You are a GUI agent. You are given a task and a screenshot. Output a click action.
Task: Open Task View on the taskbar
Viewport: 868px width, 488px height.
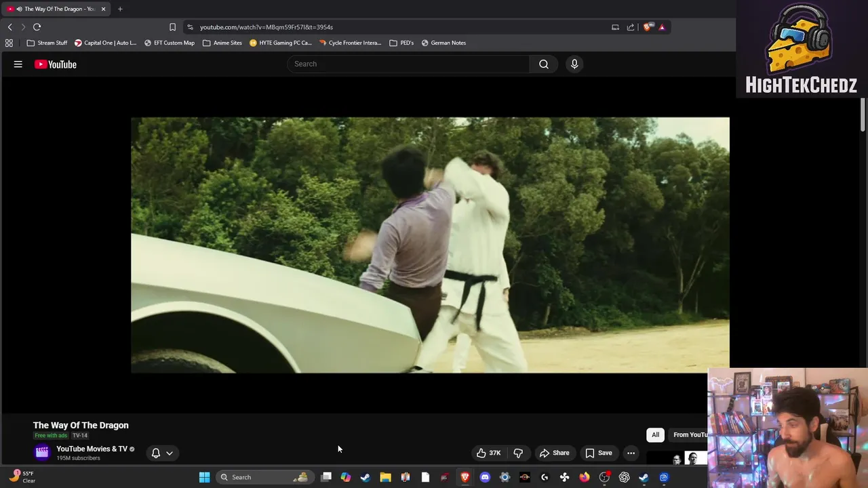pos(326,477)
